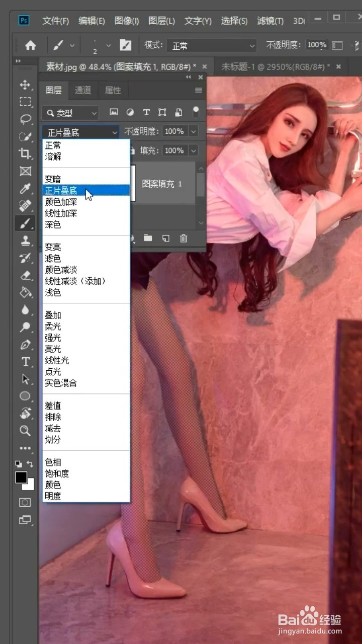Image resolution: width=362 pixels, height=644 pixels.
Task: Toggle Quick Mask mode
Action: (25, 502)
